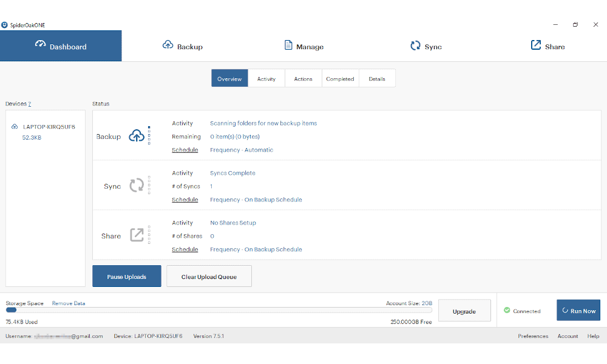This screenshot has width=607, height=364.
Task: Click the Upgrade button
Action: [464, 311]
